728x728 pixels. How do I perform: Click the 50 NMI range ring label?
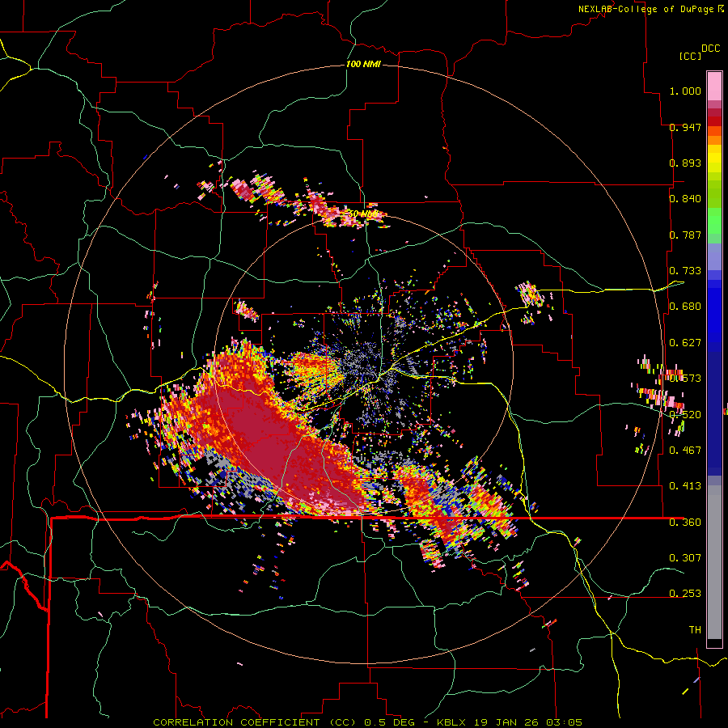point(363,214)
